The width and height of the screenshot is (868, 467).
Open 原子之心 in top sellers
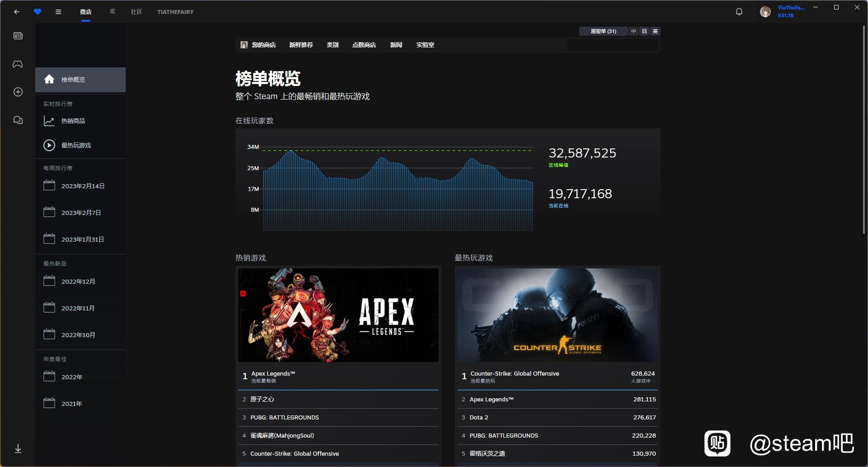tap(338, 399)
